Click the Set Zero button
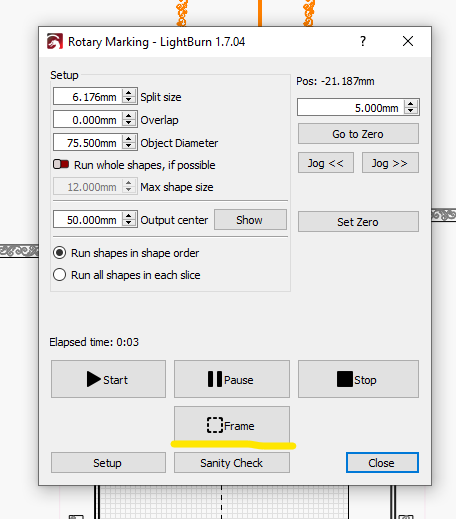 (x=358, y=221)
